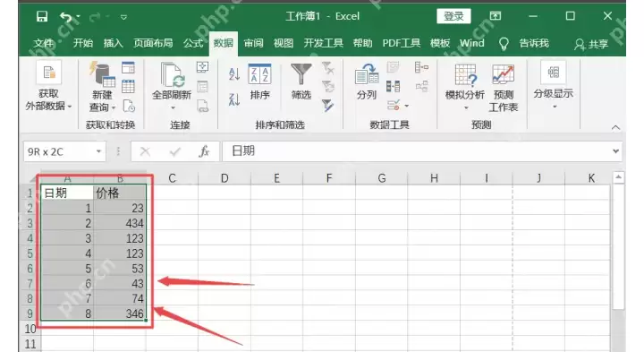
Task: Sort descending with the Z-A icon
Action: pyautogui.click(x=234, y=99)
